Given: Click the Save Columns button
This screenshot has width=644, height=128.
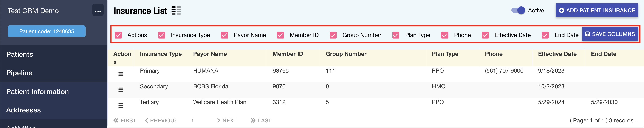Looking at the screenshot, I should pos(610,34).
